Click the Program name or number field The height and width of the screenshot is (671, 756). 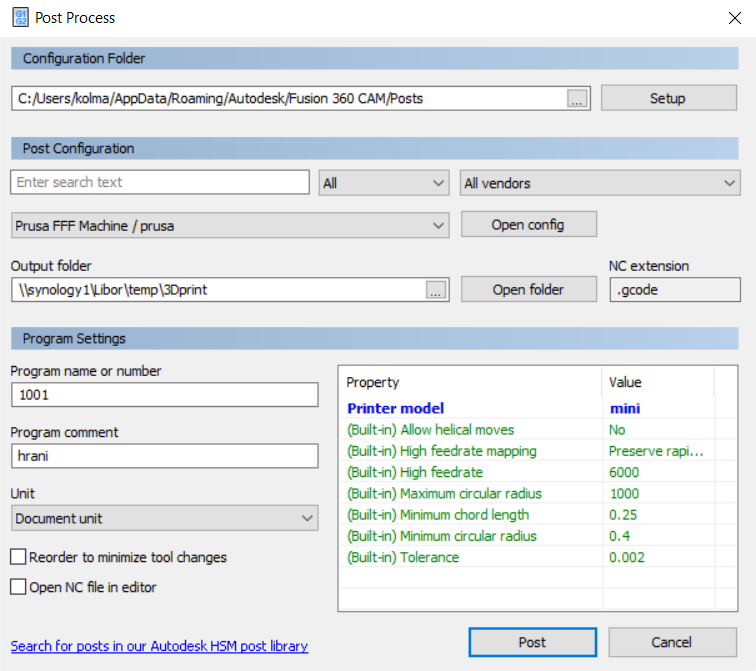tap(164, 395)
